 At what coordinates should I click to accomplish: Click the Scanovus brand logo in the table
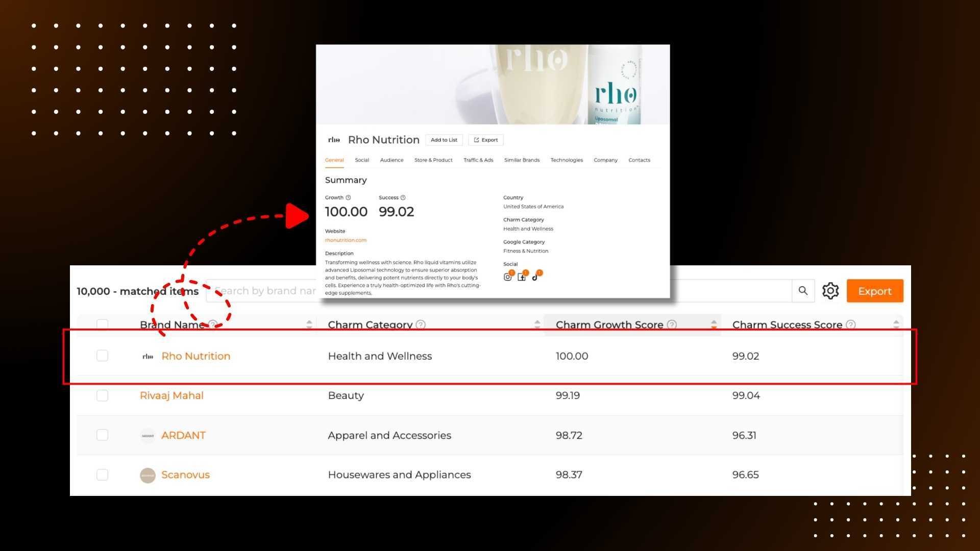tap(148, 475)
